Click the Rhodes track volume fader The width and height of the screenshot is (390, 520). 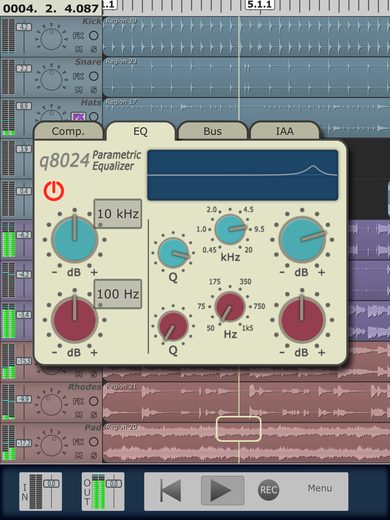click(x=24, y=399)
